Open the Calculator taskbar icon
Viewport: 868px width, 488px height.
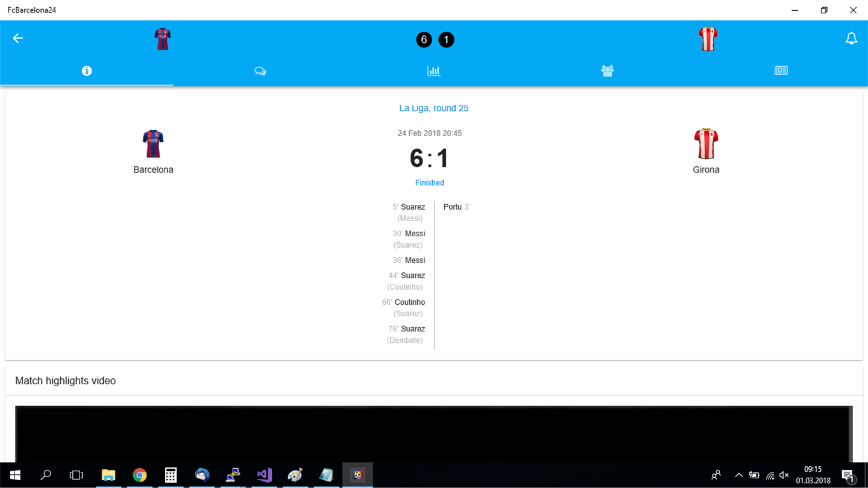click(x=171, y=475)
